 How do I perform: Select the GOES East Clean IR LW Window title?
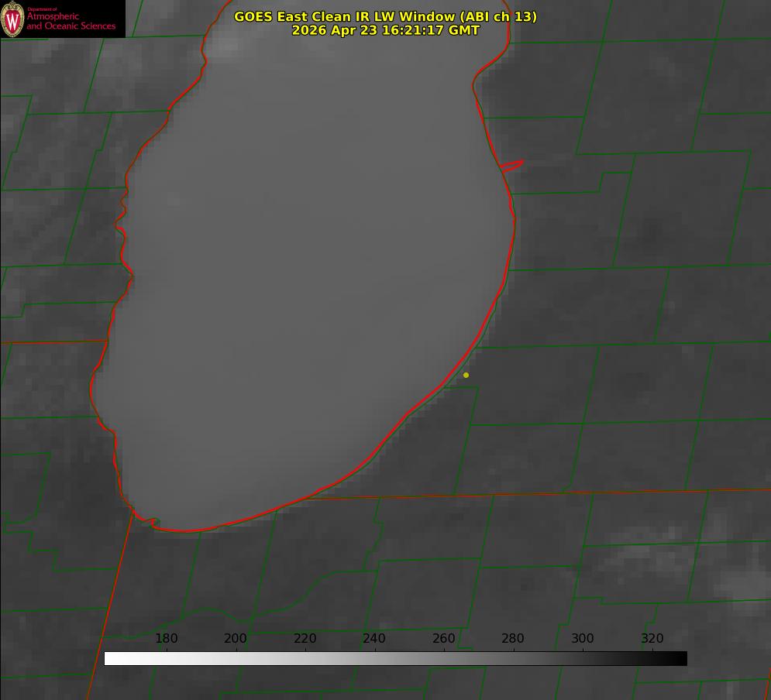click(x=385, y=16)
